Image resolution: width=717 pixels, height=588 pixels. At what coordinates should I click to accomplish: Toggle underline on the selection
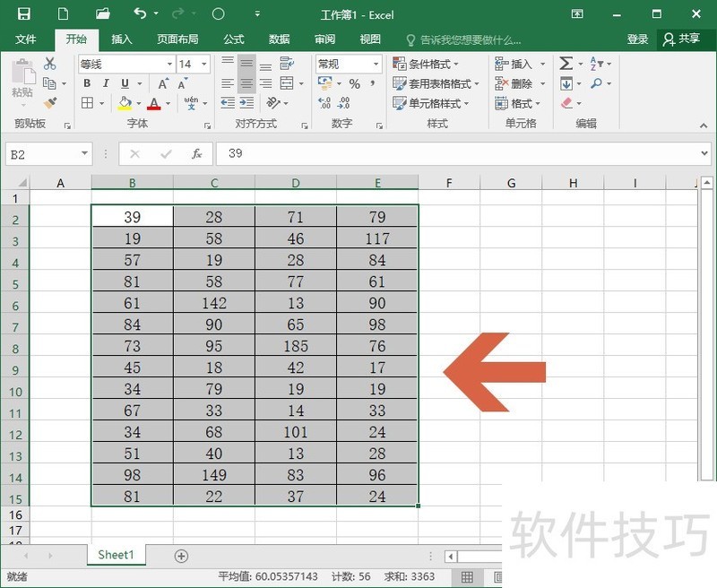124,82
